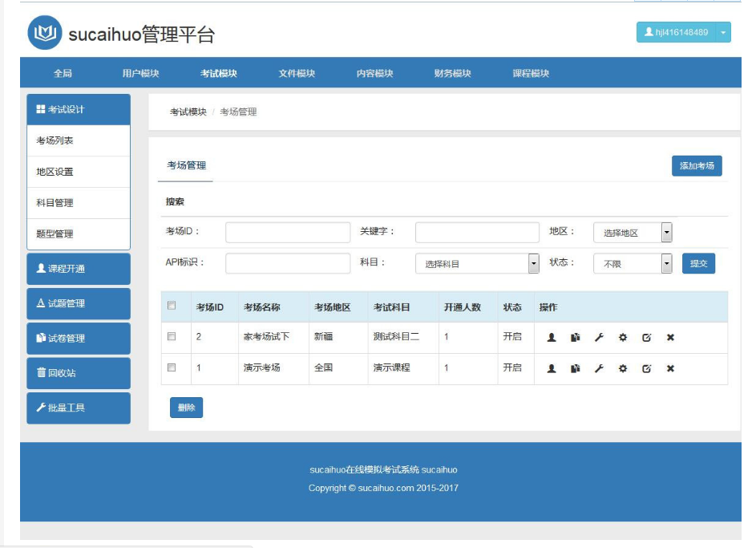Viewport: 756px width, 548px height.
Task: Toggle the select-all checkbox in table header
Action: pyautogui.click(x=172, y=306)
